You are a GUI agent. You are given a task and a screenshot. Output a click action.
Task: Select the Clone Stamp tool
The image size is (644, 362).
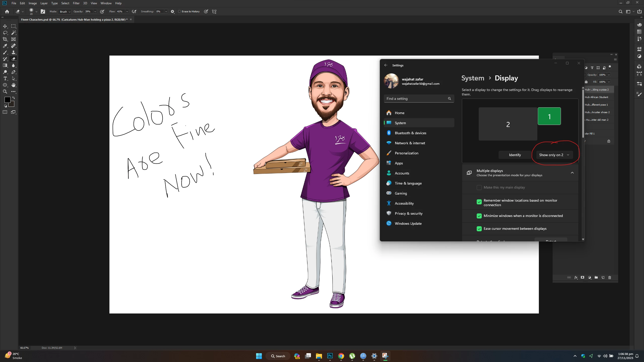click(x=14, y=52)
